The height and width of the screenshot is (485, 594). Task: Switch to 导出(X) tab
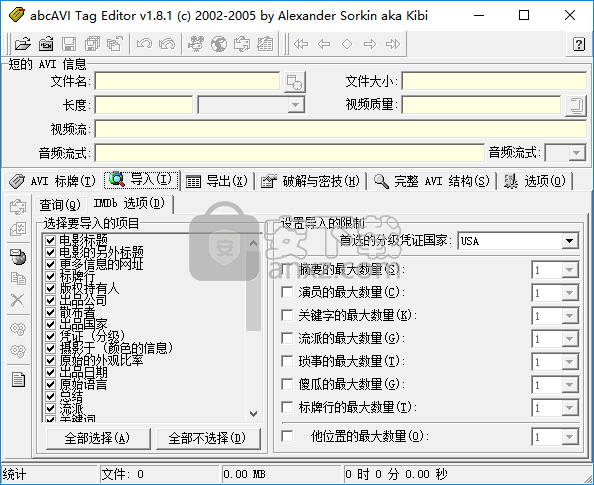pos(217,181)
